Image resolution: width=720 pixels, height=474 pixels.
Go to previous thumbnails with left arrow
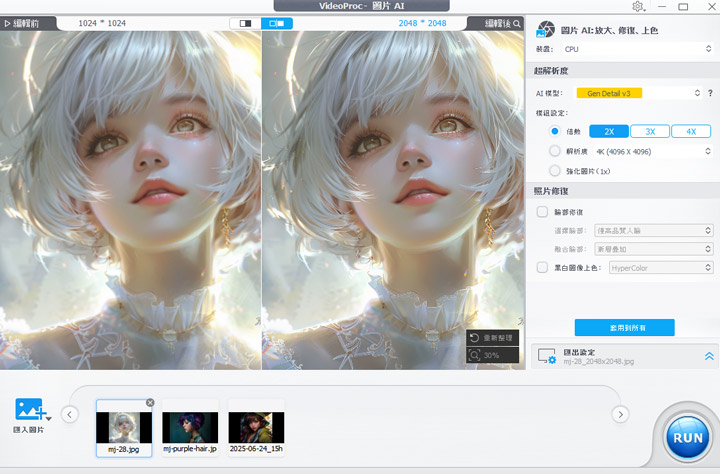click(x=70, y=414)
